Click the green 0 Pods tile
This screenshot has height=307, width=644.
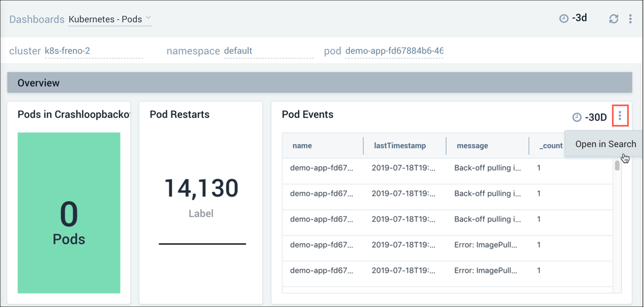[x=69, y=212]
